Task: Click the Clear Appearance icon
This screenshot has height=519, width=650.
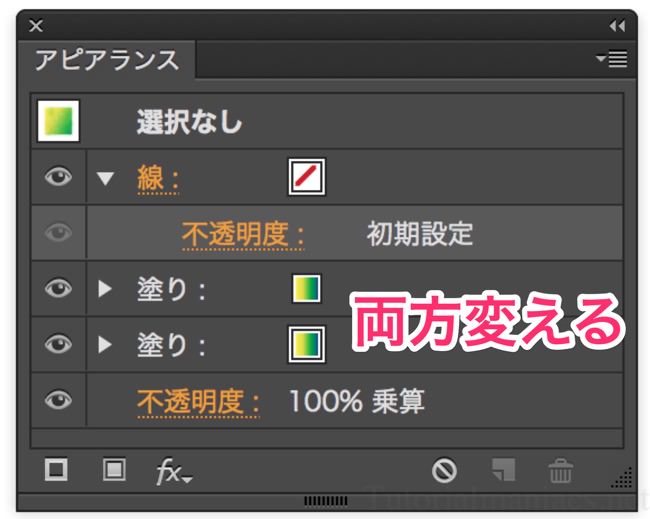Action: click(444, 470)
